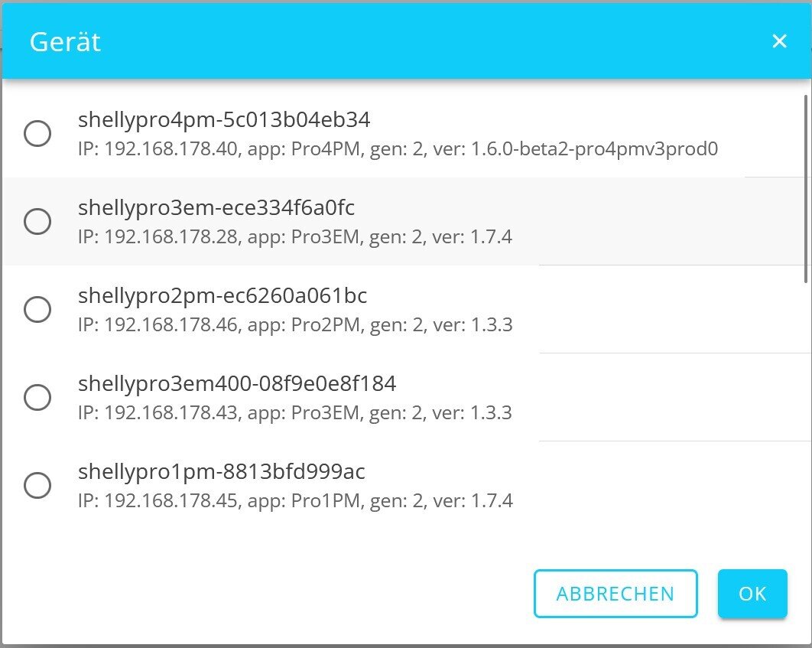Select the shellypro4pm-5c013b04eb34 radio button
The image size is (812, 648).
click(37, 134)
